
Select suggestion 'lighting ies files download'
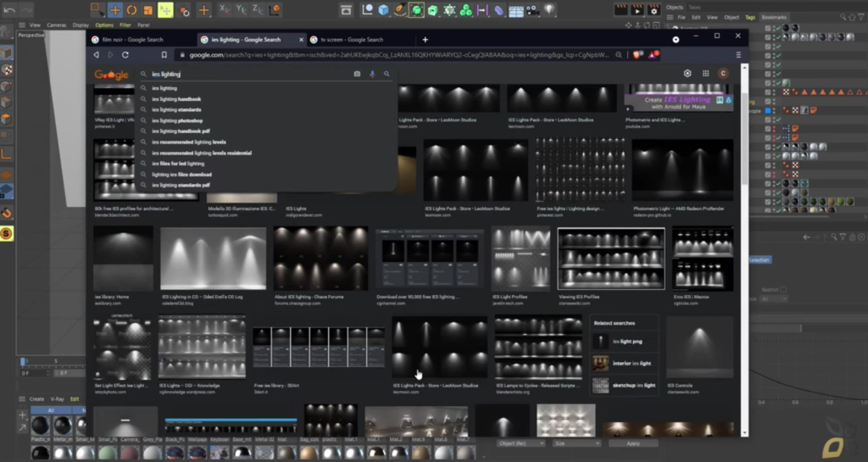181,175
